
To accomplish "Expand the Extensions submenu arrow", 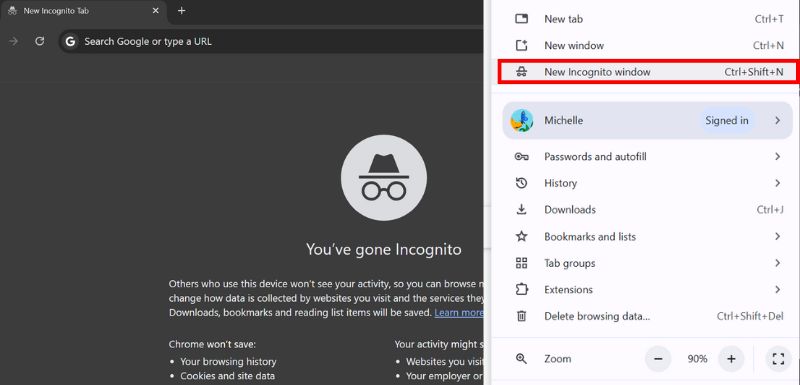I will 778,290.
